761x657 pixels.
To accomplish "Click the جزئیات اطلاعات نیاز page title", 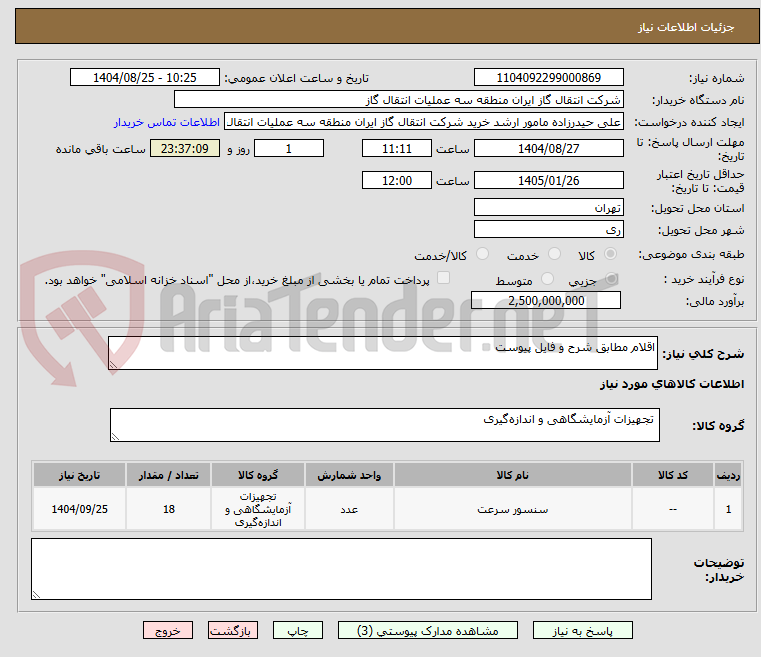I will tap(686, 27).
